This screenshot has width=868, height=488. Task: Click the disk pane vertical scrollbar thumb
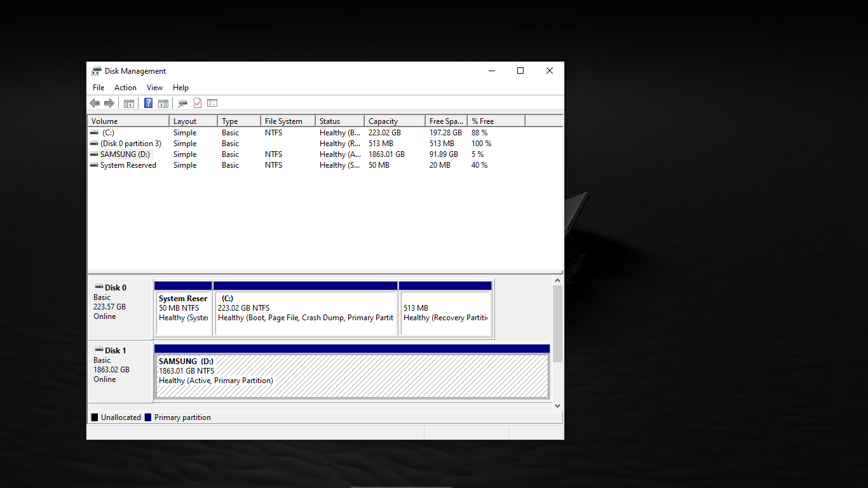click(x=557, y=323)
